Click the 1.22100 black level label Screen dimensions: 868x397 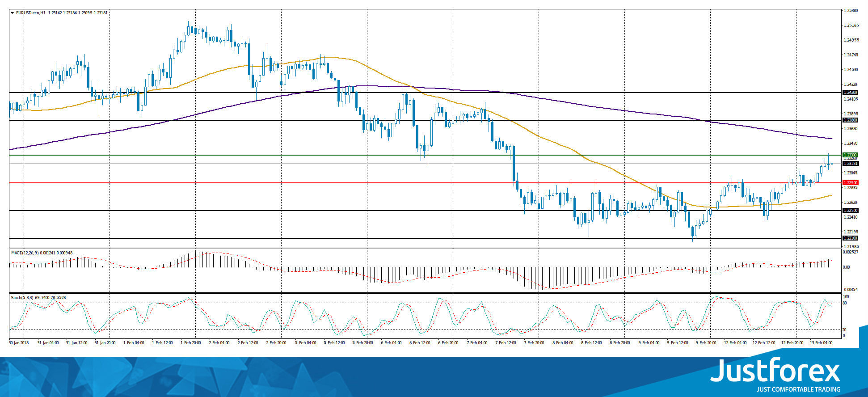(x=850, y=238)
